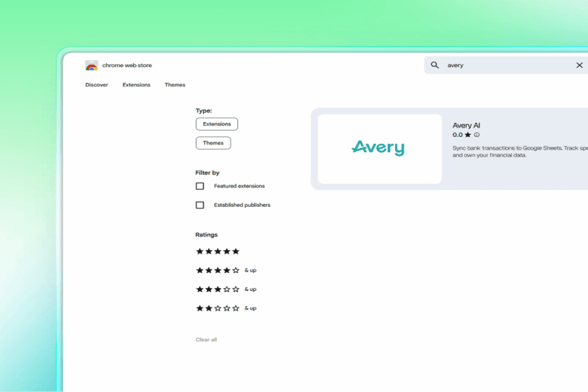The width and height of the screenshot is (588, 392).
Task: Click the 'Featured extensions' label
Action: (x=239, y=186)
